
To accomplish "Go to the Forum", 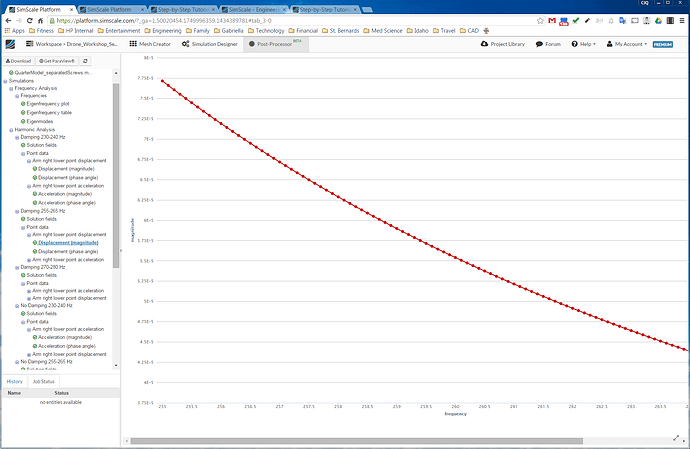I will (548, 44).
